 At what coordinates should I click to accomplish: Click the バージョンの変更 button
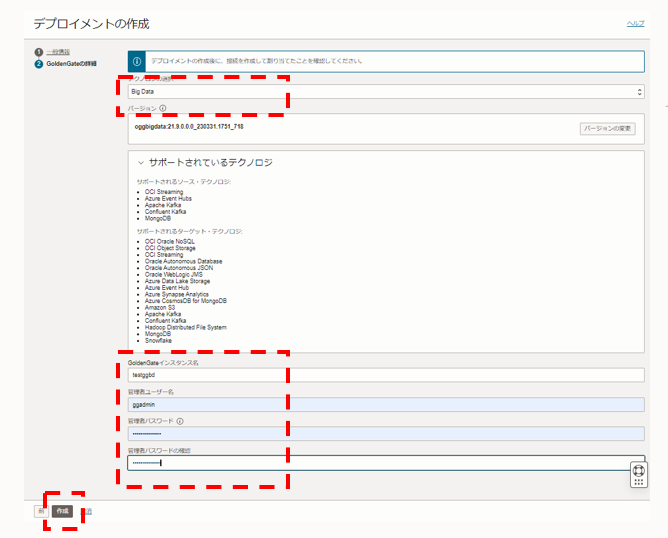point(608,129)
